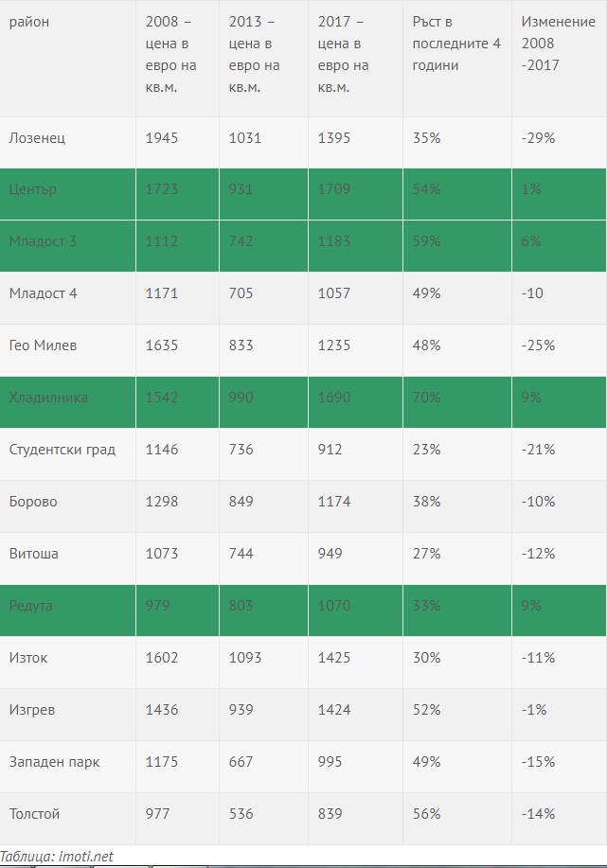Click the 1093 price in Изток row
607x868 pixels.
[x=245, y=658]
